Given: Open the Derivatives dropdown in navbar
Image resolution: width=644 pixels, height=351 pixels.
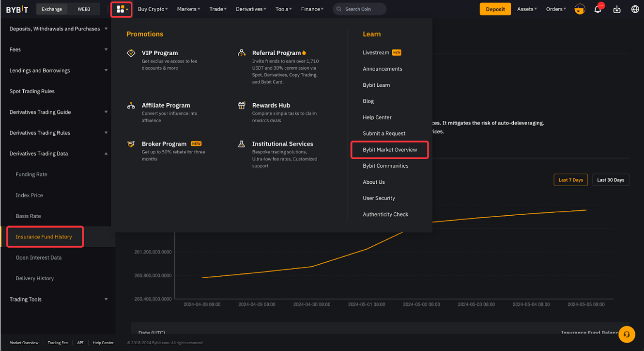Looking at the screenshot, I should [251, 9].
